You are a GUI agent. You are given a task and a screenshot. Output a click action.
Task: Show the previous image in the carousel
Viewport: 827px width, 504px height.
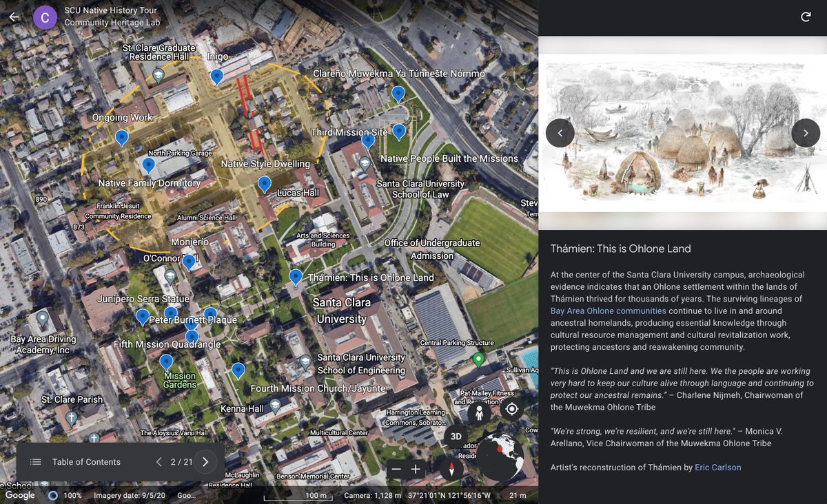(560, 133)
